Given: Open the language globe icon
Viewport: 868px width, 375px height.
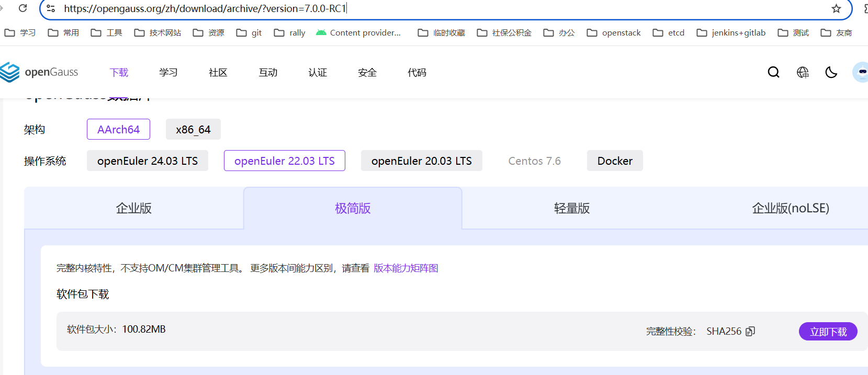Looking at the screenshot, I should [x=803, y=72].
